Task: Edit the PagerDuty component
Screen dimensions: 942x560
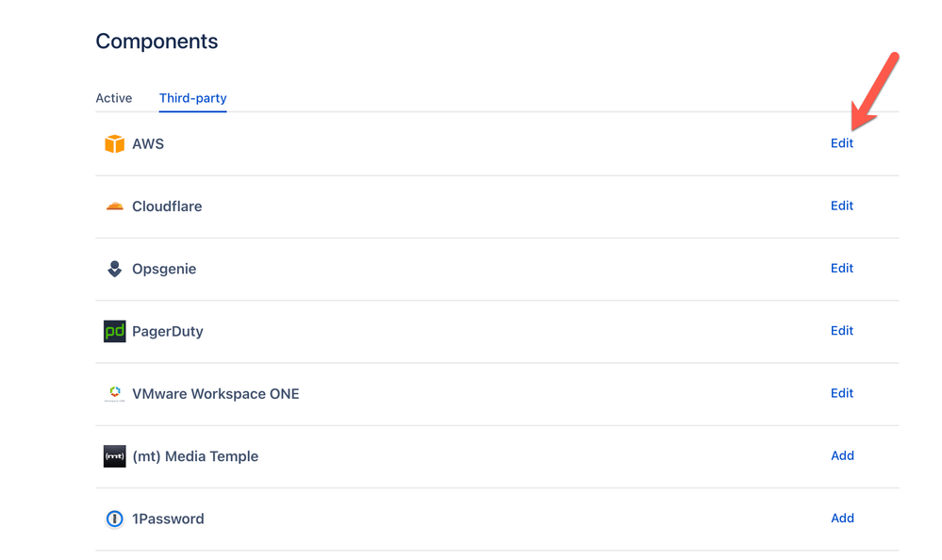Action: [841, 331]
